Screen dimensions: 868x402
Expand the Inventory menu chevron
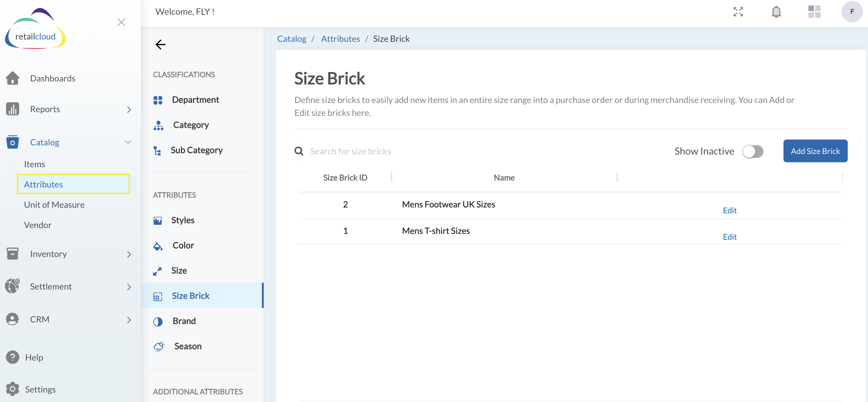pos(129,254)
